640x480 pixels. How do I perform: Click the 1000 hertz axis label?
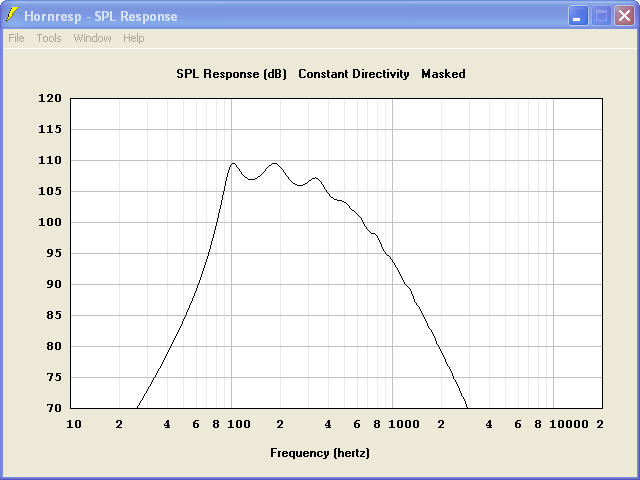(x=404, y=424)
